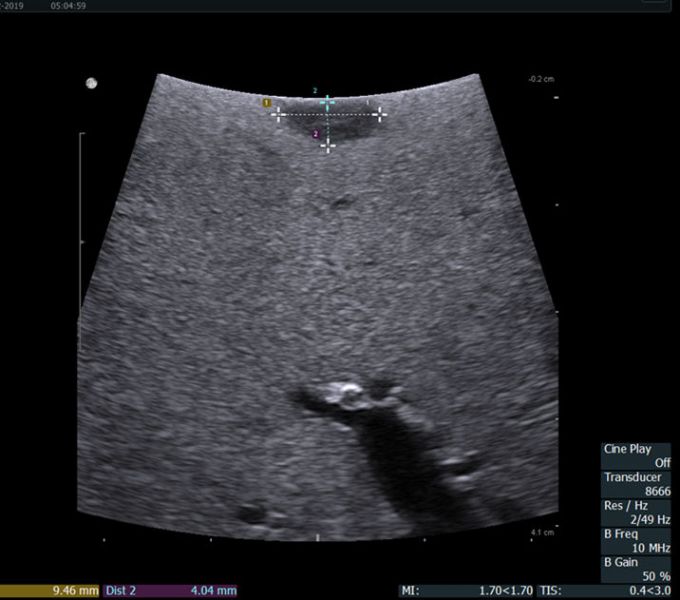
Task: Select the cyan top caliper of distance 2
Action: click(x=327, y=102)
